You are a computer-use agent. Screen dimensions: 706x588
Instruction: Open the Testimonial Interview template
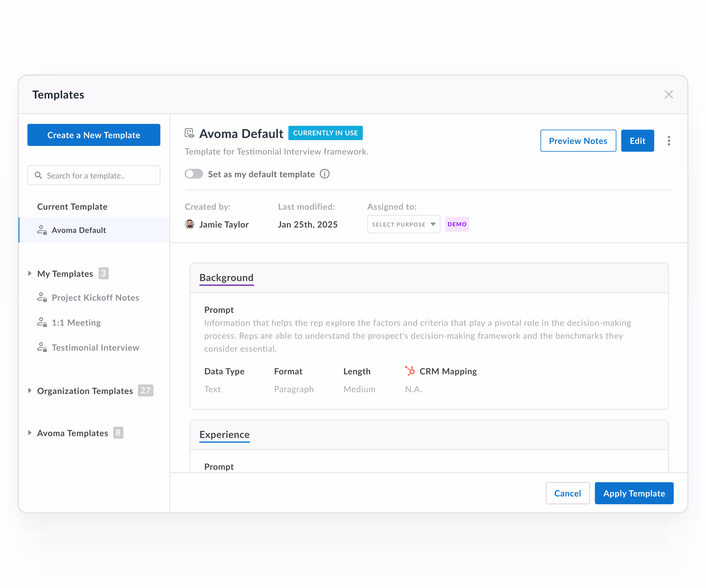click(x=95, y=348)
